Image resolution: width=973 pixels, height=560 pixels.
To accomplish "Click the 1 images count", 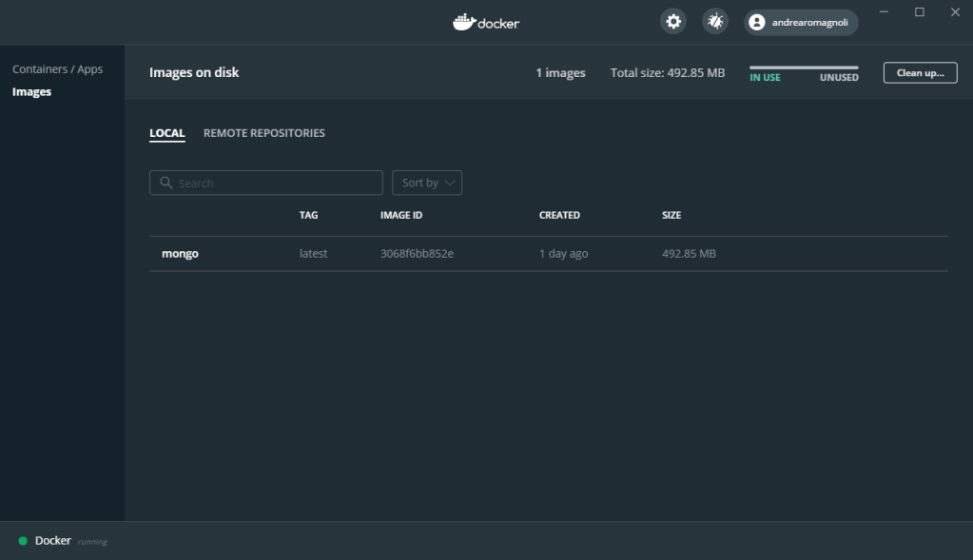I will (561, 72).
